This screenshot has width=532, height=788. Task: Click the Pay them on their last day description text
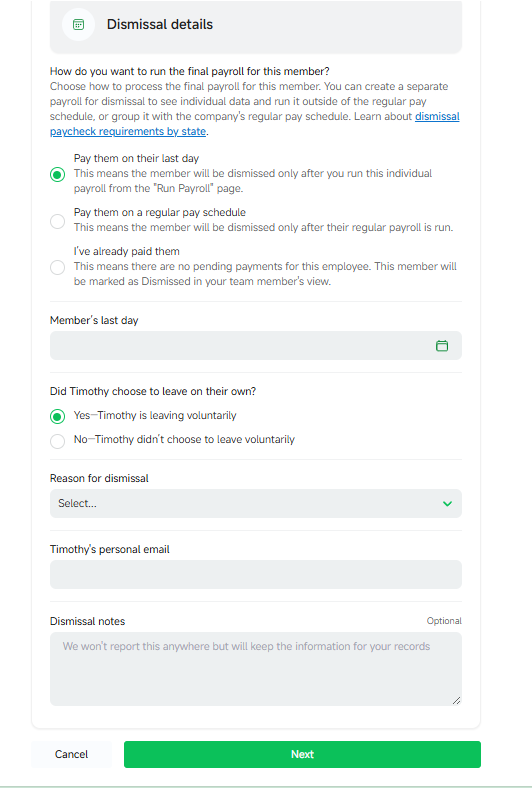coord(253,181)
